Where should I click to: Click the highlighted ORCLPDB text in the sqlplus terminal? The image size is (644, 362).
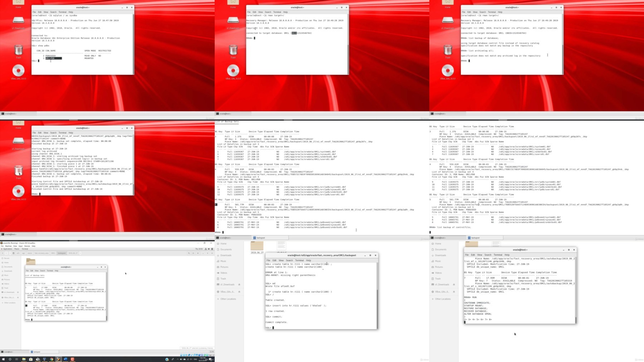coord(53,58)
